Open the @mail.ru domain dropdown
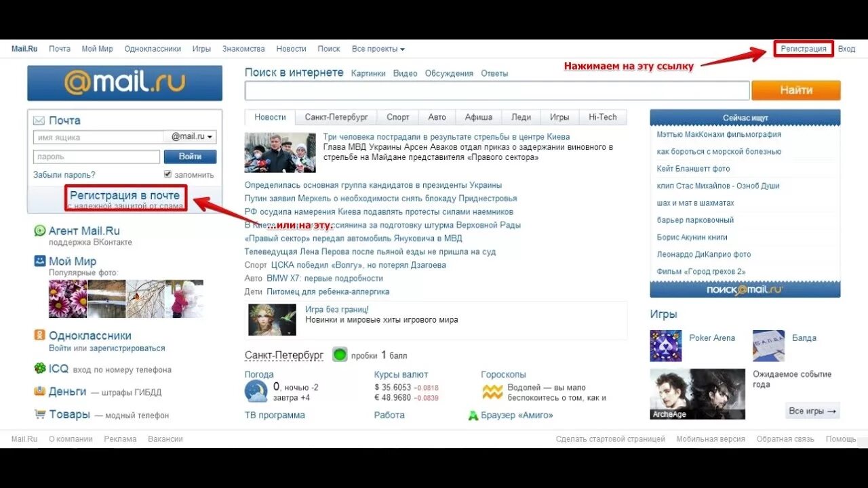 pos(191,137)
